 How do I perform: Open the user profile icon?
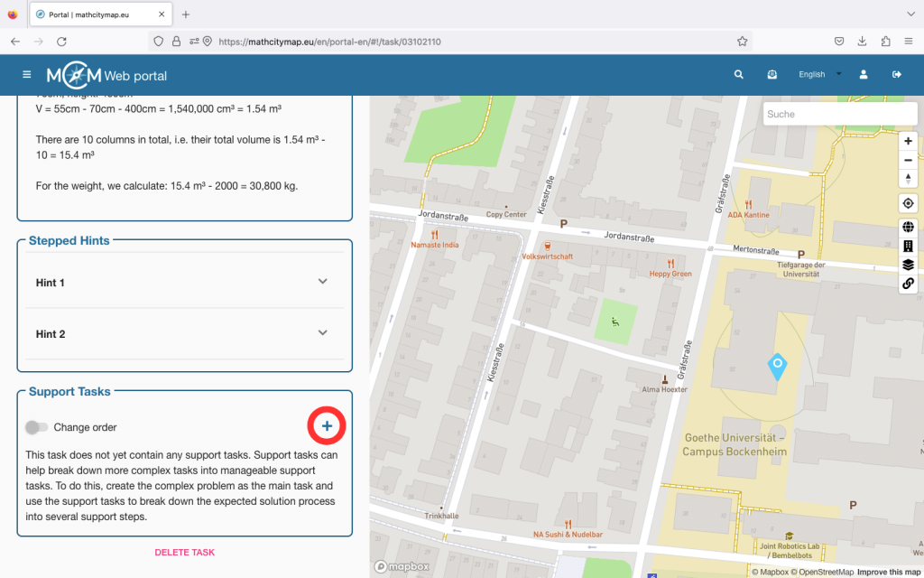click(x=864, y=75)
